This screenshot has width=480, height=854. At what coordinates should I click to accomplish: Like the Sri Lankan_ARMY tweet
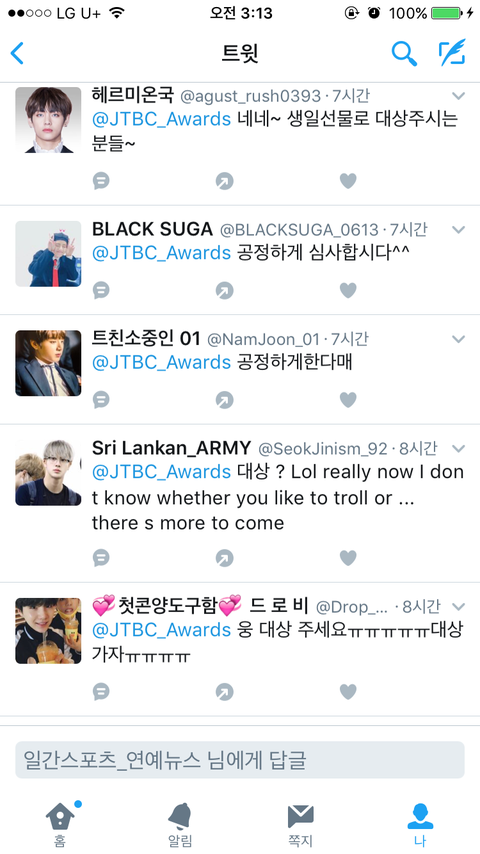348,558
